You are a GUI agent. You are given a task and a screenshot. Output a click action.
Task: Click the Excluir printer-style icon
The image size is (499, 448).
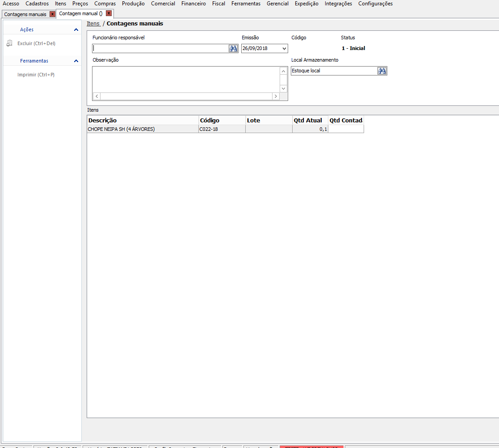[x=9, y=43]
